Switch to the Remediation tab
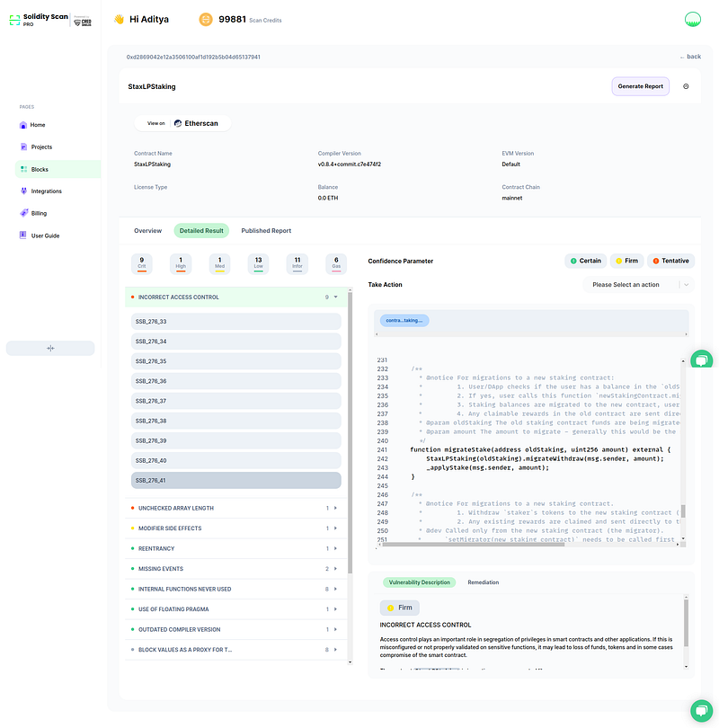The width and height of the screenshot is (719, 728). click(484, 582)
